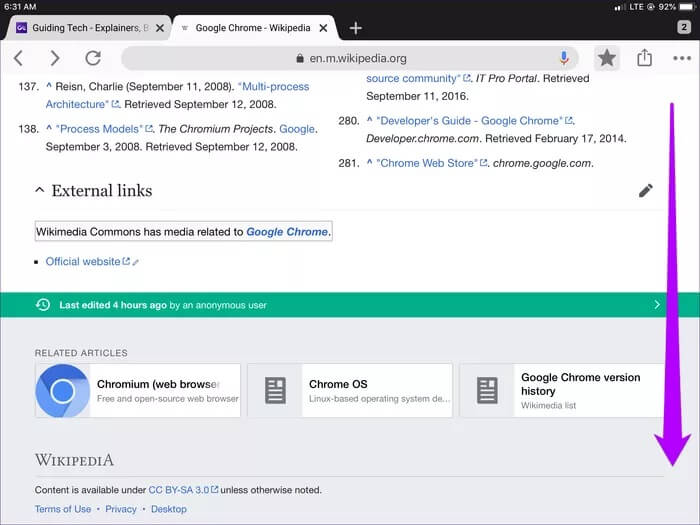Jump up from reference 138 caret
Viewport: 700px width, 525px height.
click(x=49, y=128)
